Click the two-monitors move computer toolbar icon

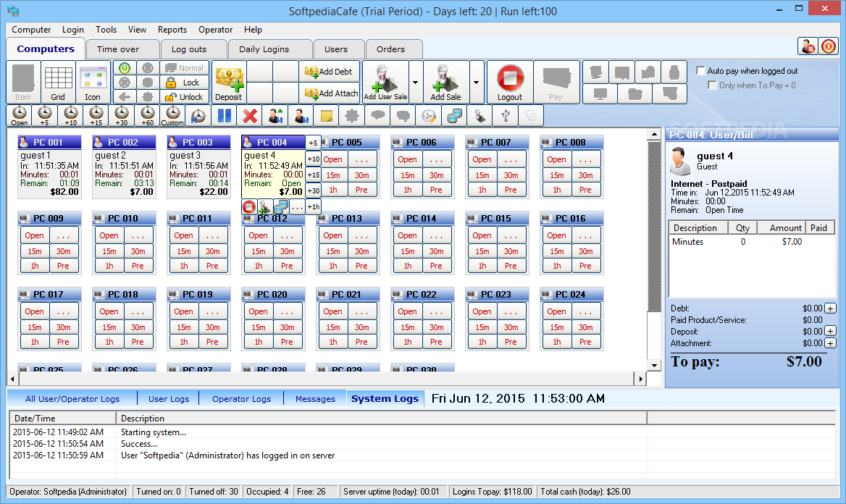pos(455,115)
